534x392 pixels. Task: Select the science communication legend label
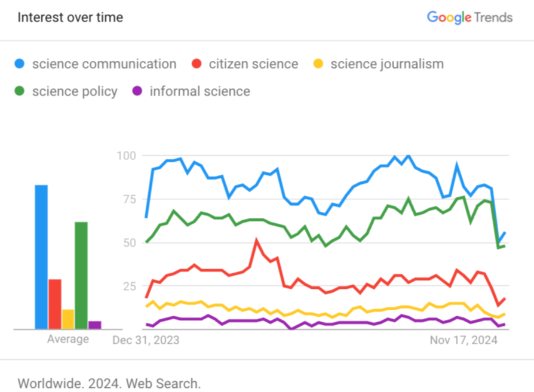tap(104, 64)
